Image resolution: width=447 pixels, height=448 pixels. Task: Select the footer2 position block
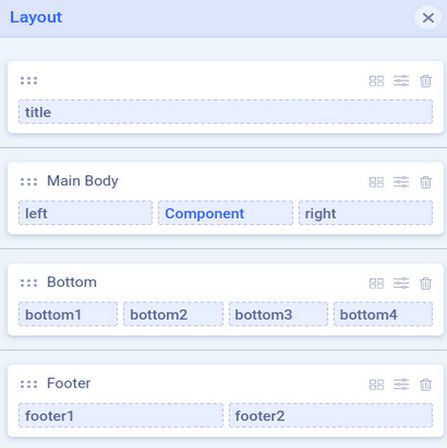coord(331,415)
